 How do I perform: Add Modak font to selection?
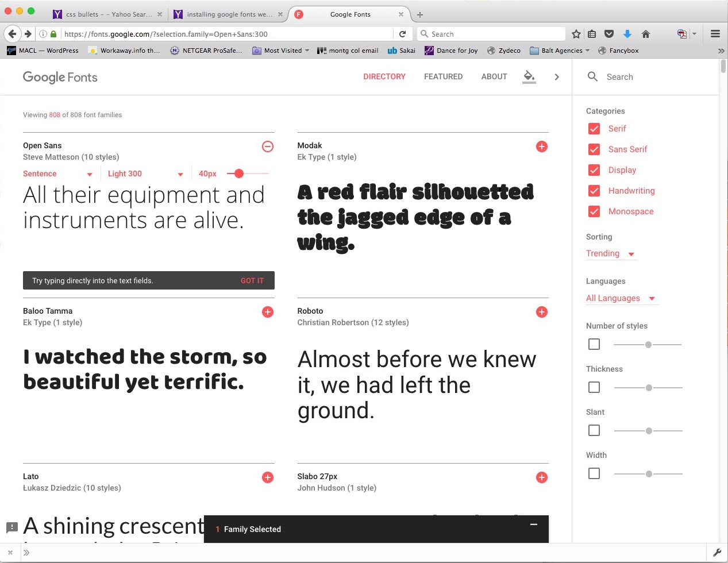[541, 146]
